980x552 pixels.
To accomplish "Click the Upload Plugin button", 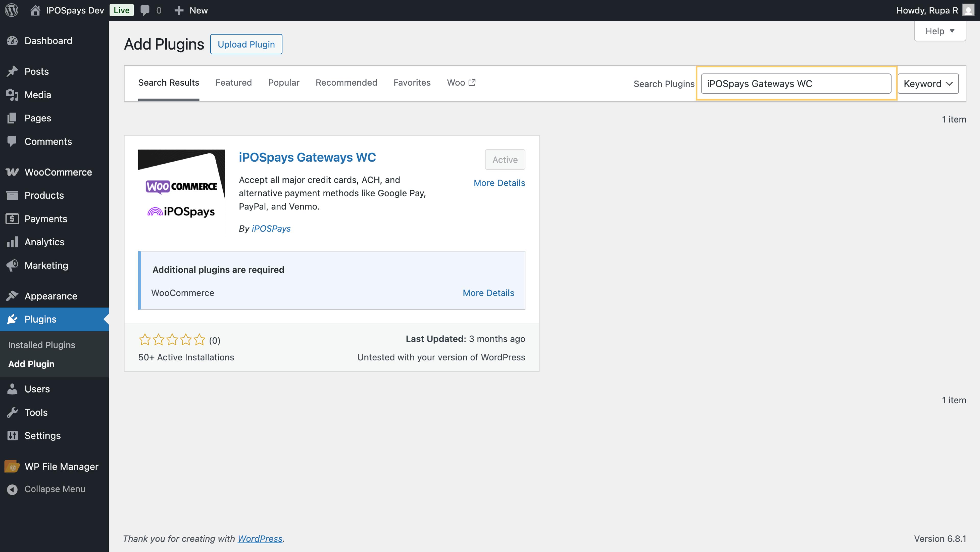I will coord(246,44).
